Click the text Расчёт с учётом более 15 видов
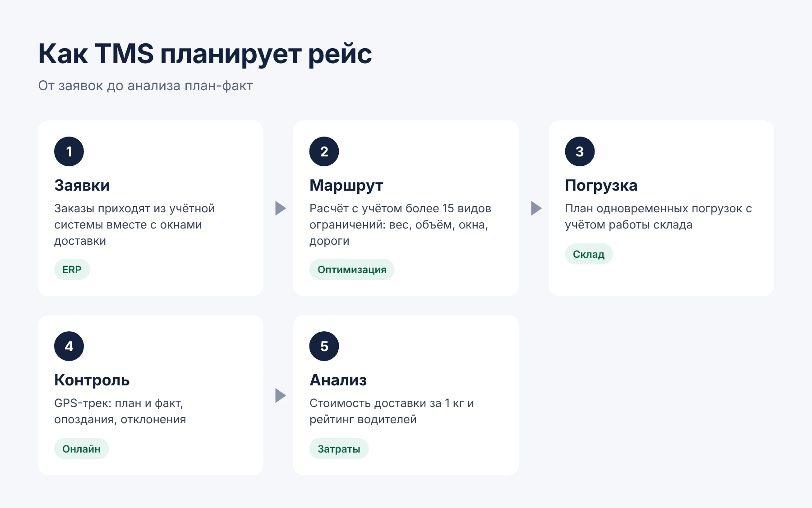The image size is (812, 508). (400, 208)
